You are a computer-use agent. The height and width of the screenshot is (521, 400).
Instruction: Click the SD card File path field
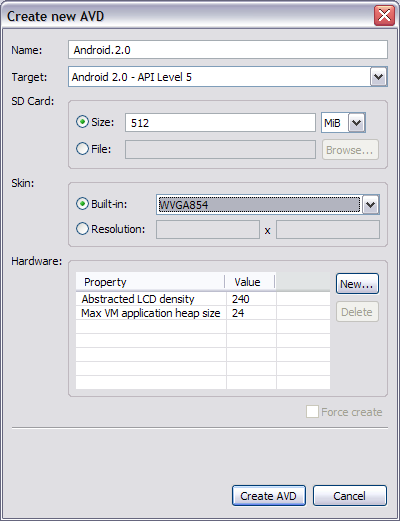coord(220,150)
